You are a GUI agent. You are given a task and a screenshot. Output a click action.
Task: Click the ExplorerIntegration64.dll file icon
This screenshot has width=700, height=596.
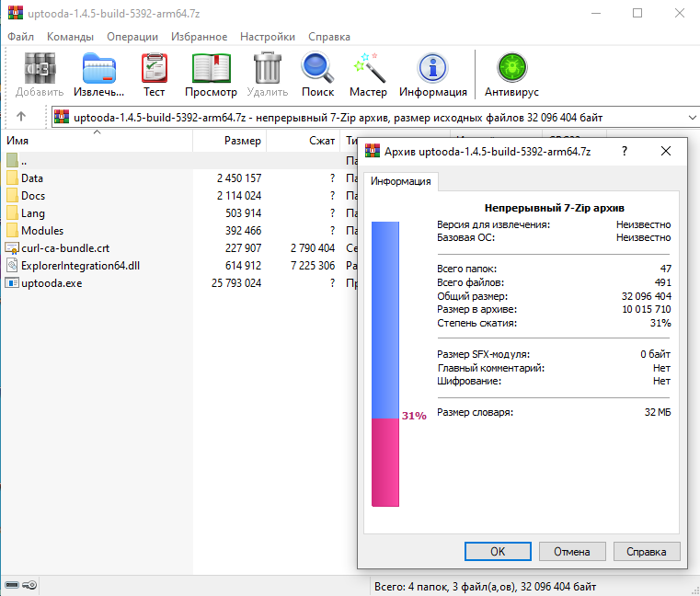[x=12, y=265]
